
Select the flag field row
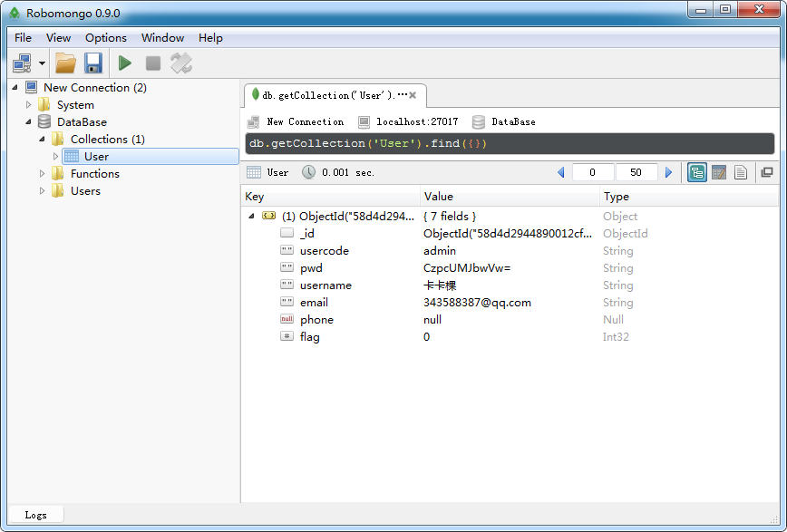click(510, 337)
